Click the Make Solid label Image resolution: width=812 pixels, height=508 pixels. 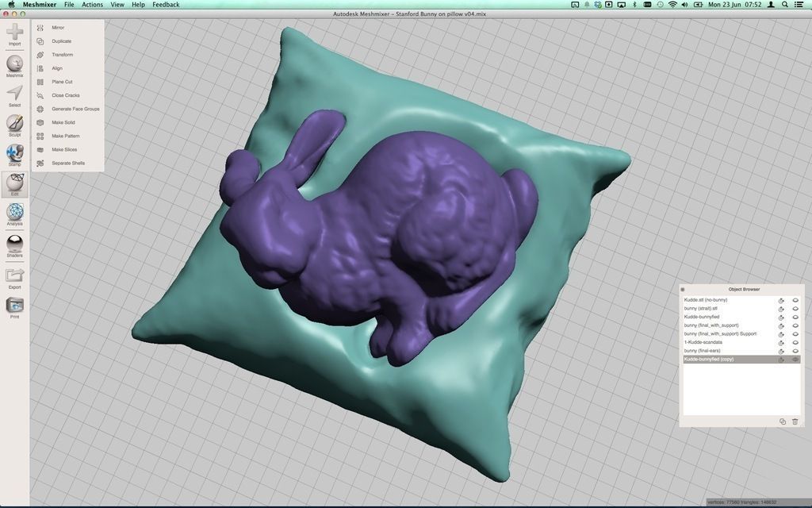coord(63,122)
